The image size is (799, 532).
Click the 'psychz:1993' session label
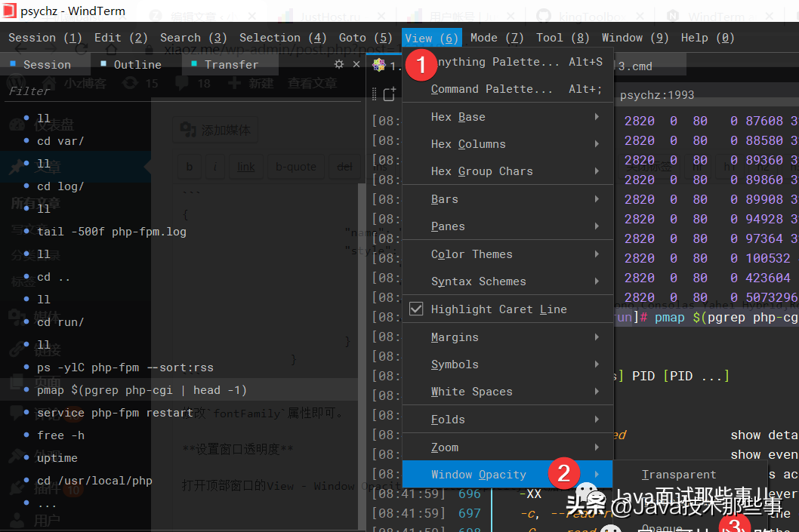(657, 95)
